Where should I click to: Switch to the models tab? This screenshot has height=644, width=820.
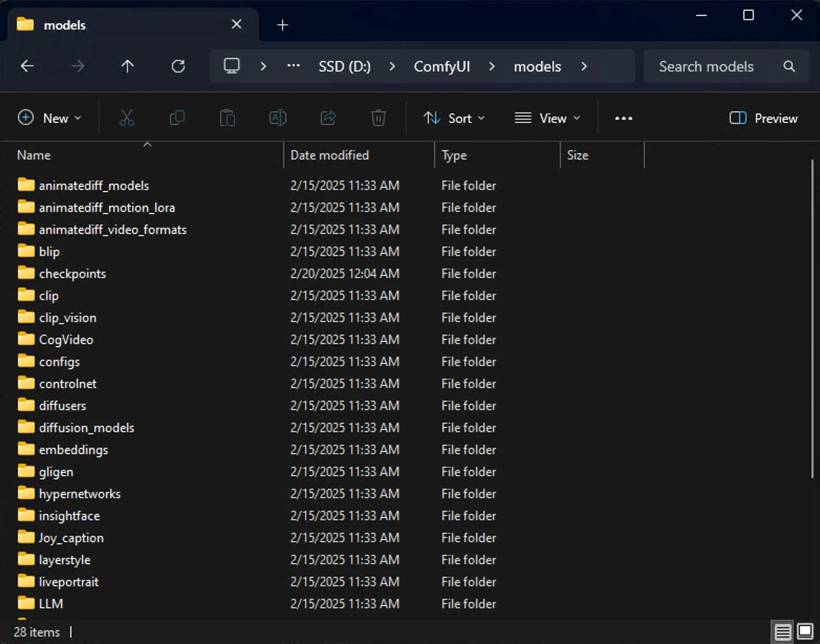[64, 25]
